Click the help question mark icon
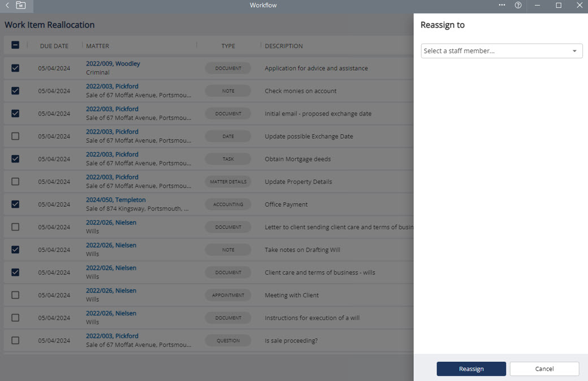Viewport: 588px width, 381px height. (518, 5)
